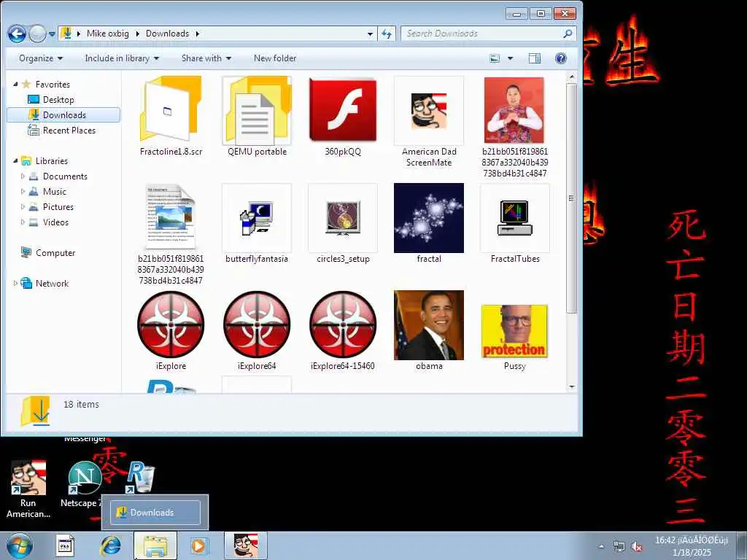Viewport: 747px width, 560px height.
Task: Open address bar history dropdown
Action: tap(370, 34)
